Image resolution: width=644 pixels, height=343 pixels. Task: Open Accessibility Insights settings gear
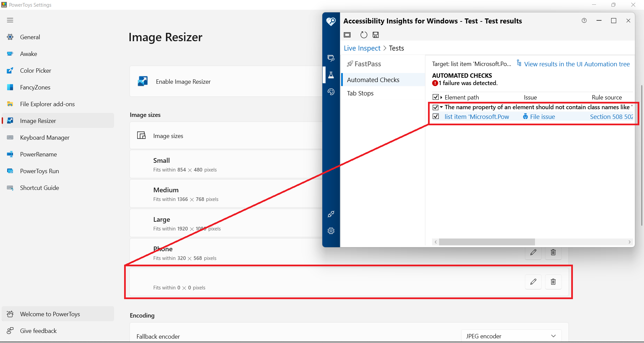point(331,230)
